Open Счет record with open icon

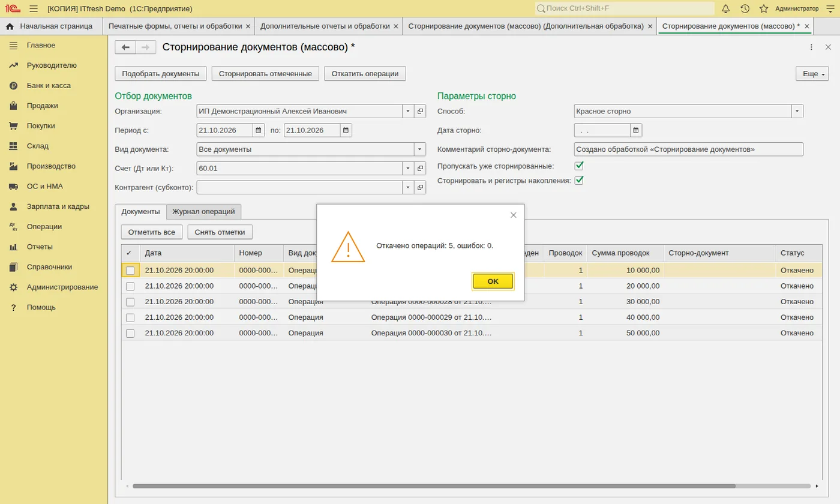click(x=421, y=169)
